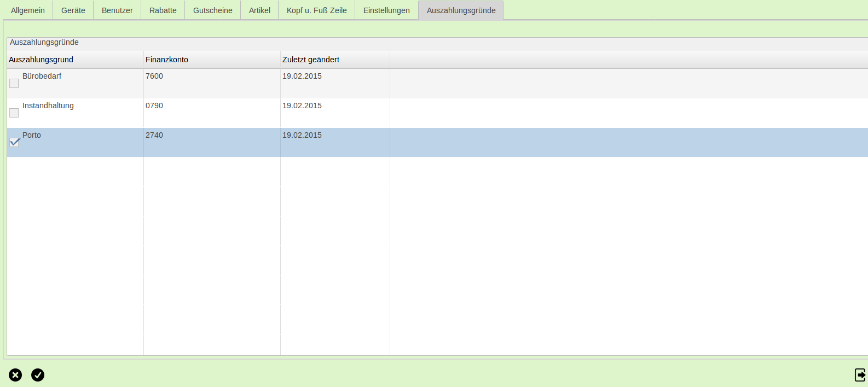Open the Gutscheine tab
The height and width of the screenshot is (387, 868).
(213, 10)
